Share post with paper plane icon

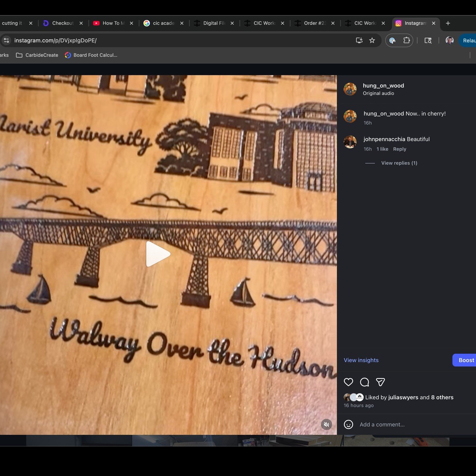point(380,382)
